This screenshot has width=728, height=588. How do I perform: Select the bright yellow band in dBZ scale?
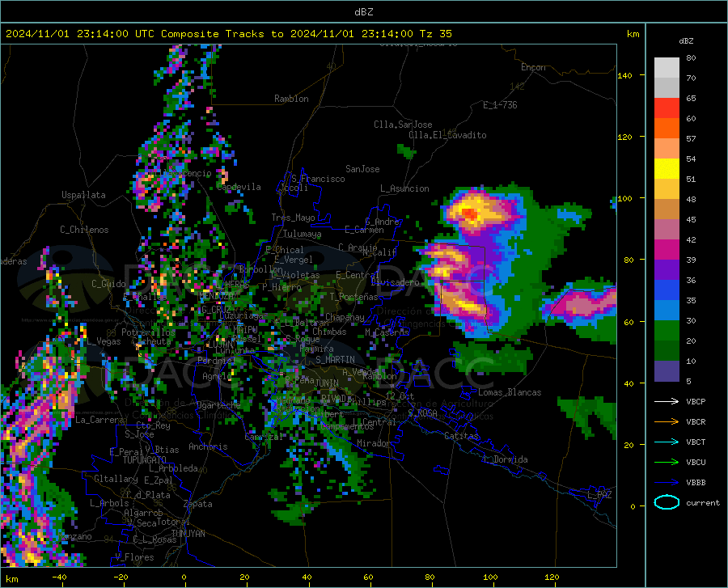coord(667,168)
